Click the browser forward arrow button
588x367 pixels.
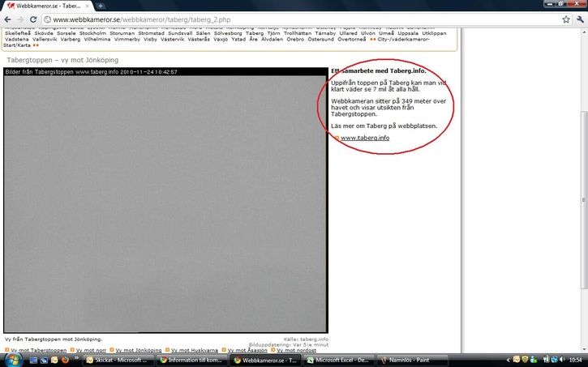pyautogui.click(x=20, y=19)
